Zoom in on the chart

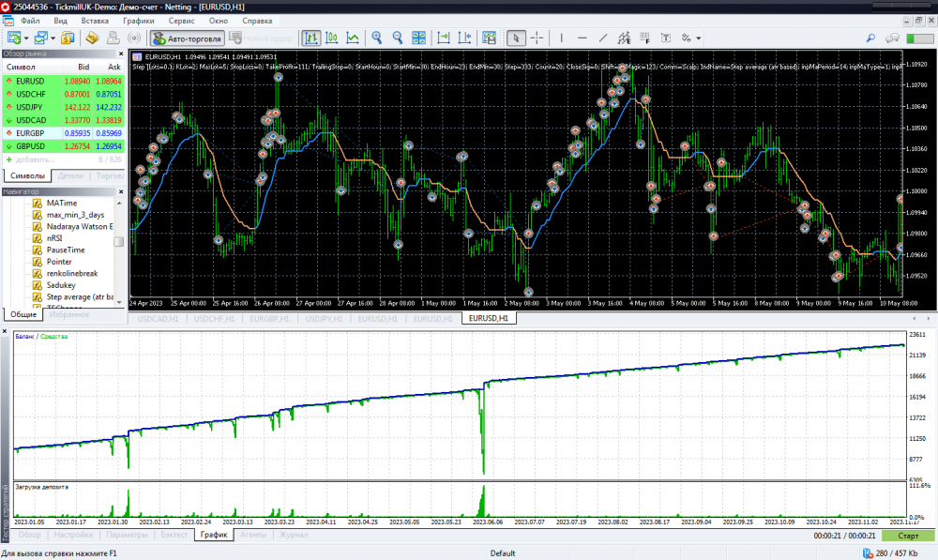click(377, 38)
